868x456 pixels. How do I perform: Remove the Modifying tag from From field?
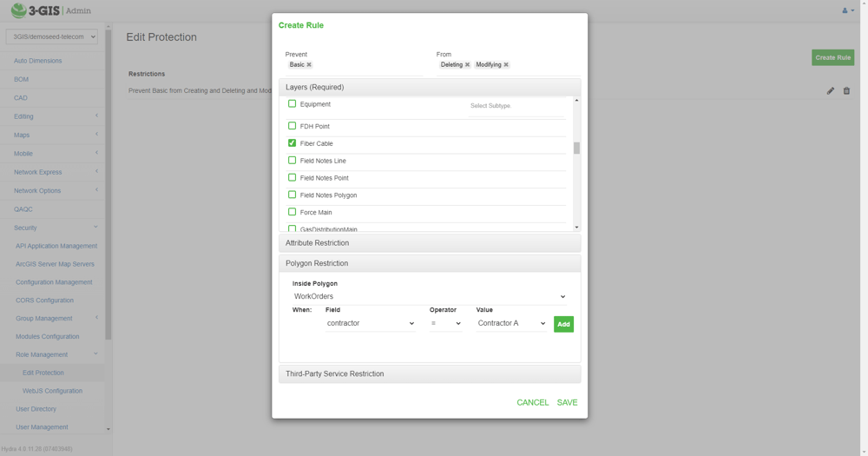click(506, 65)
